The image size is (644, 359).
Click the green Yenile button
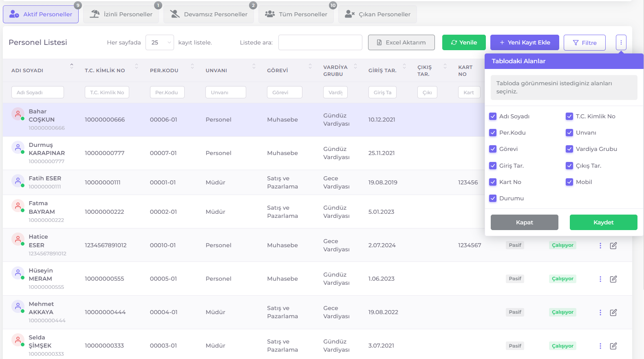point(464,42)
